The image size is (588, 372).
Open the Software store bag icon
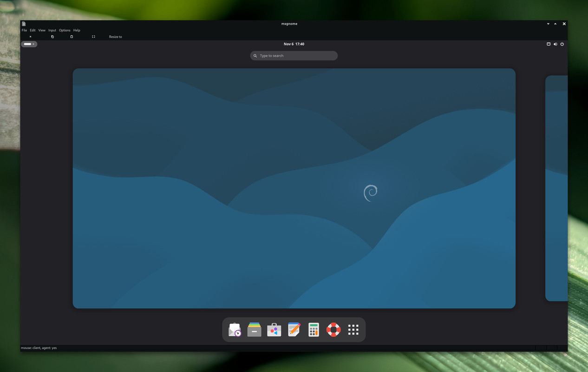coord(274,330)
